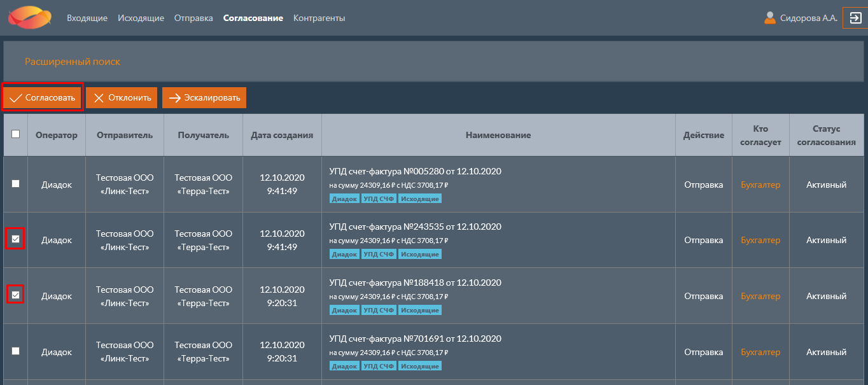Open the Входящие menu
The width and height of the screenshot is (868, 385).
(x=87, y=18)
